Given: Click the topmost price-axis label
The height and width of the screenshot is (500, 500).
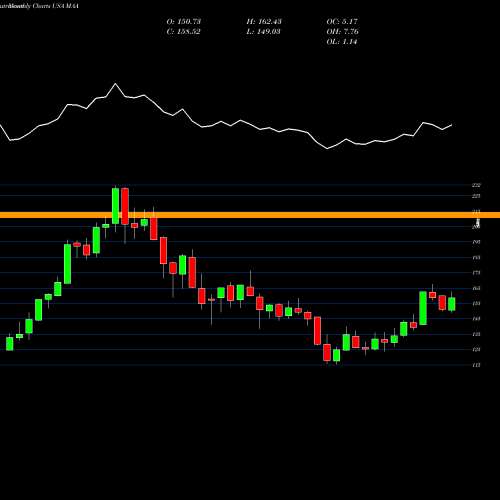Looking at the screenshot, I should [476, 186].
